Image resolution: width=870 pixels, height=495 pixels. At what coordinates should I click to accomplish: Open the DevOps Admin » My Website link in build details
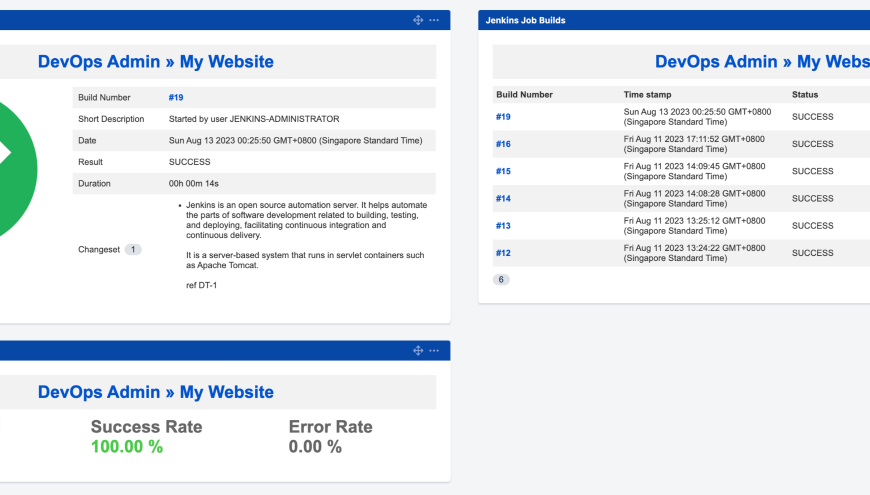(x=155, y=62)
